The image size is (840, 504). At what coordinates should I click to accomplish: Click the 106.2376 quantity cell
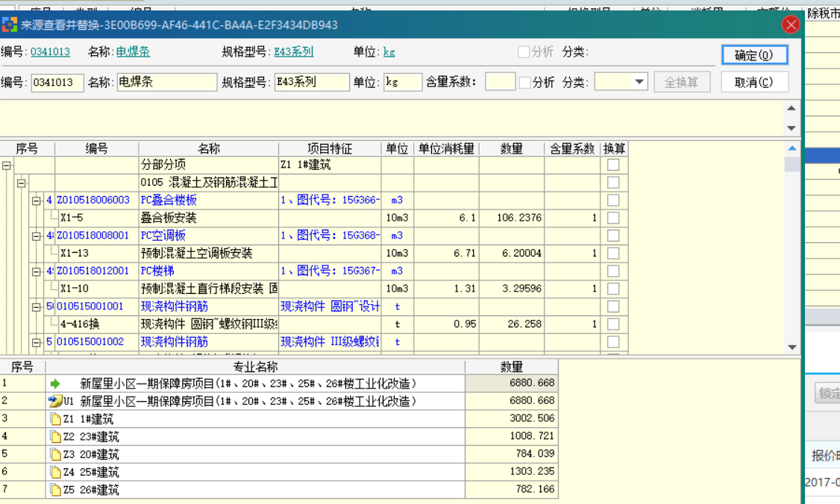[512, 218]
